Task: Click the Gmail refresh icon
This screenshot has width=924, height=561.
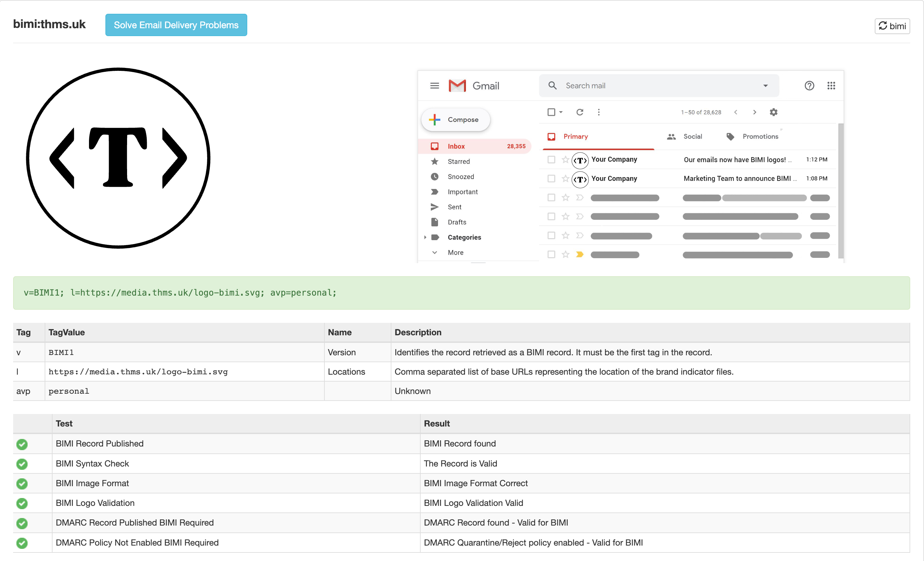Action: pos(580,112)
